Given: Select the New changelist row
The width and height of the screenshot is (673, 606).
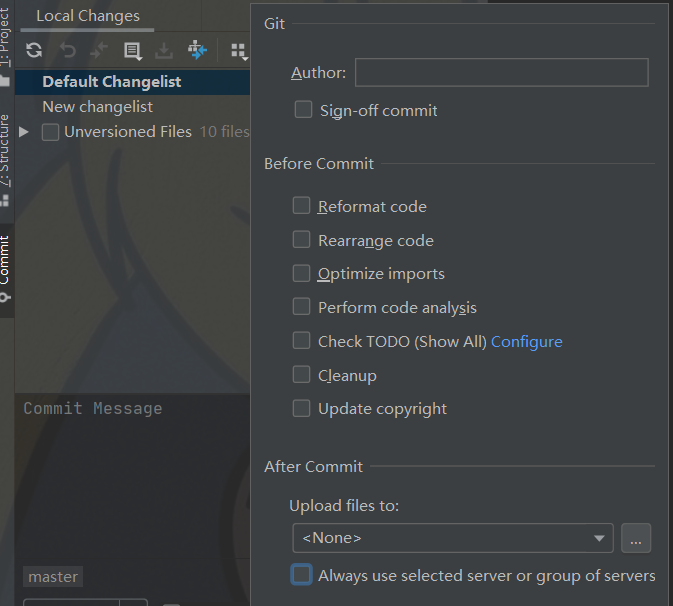Looking at the screenshot, I should 132,107.
